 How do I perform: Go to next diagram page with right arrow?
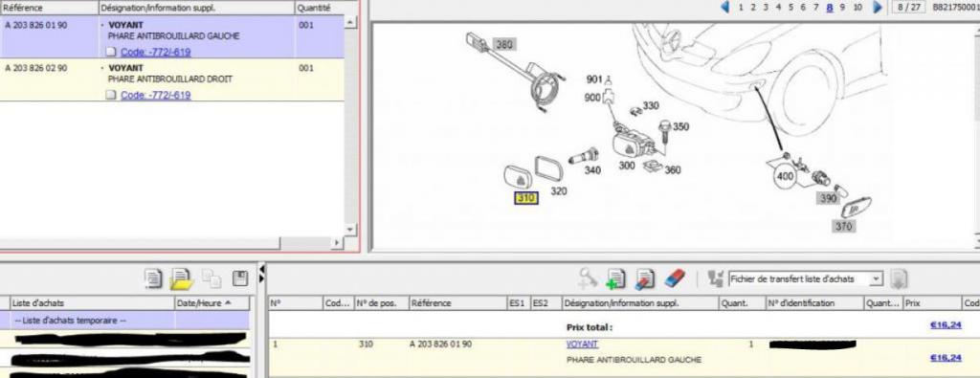[878, 8]
